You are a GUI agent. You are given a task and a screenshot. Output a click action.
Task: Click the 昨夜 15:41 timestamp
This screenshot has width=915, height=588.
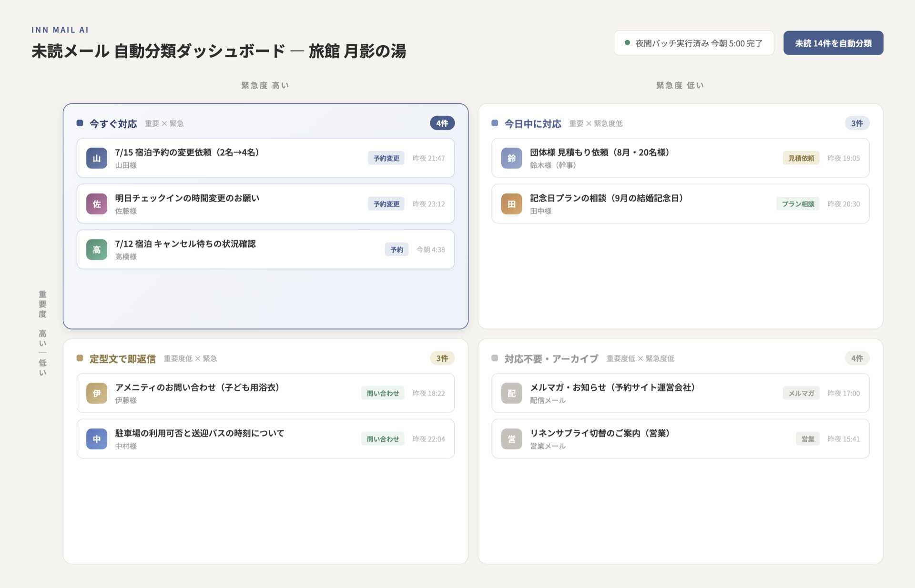point(844,439)
